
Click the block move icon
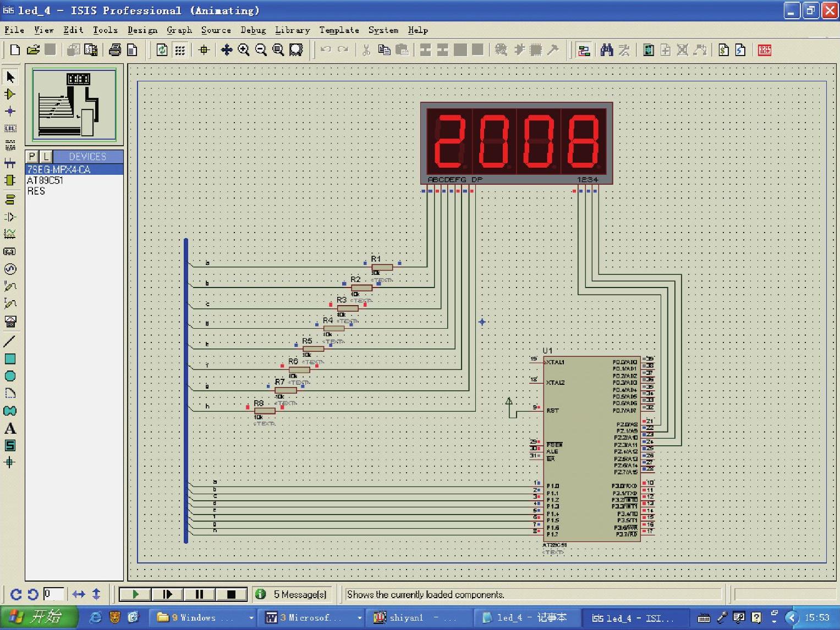coord(443,50)
